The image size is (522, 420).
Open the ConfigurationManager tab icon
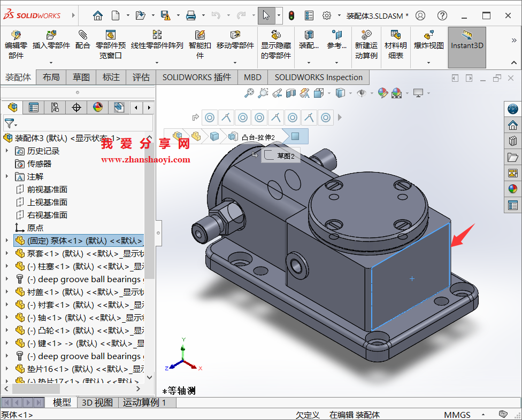tap(55, 107)
